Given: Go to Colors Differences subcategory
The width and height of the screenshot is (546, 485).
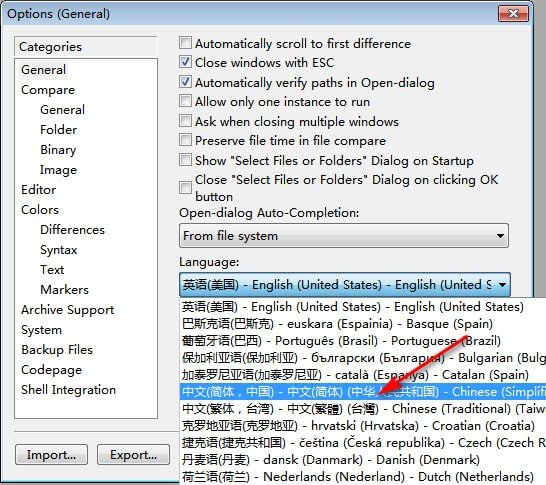Looking at the screenshot, I should pos(72,230).
